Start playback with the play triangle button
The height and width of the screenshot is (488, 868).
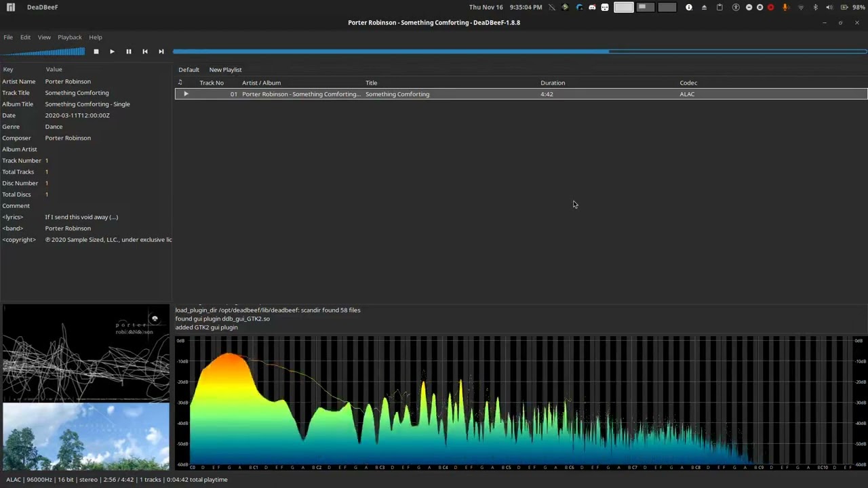click(112, 52)
